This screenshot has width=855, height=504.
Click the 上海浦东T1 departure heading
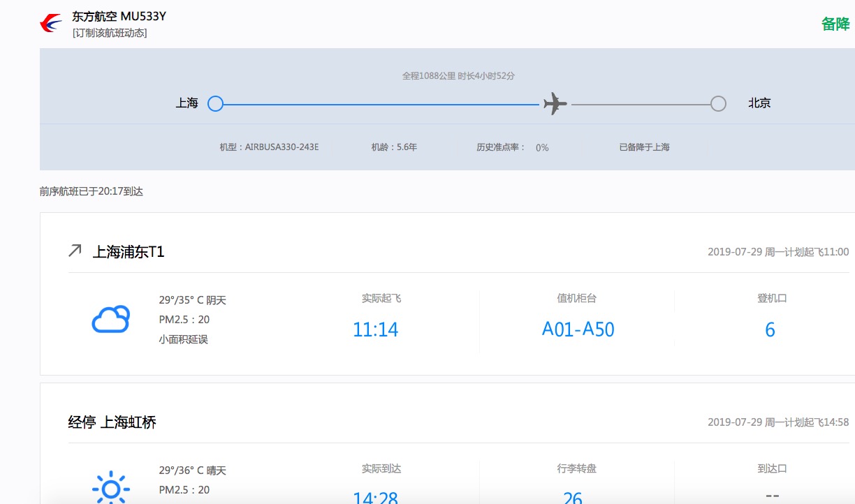(x=129, y=252)
